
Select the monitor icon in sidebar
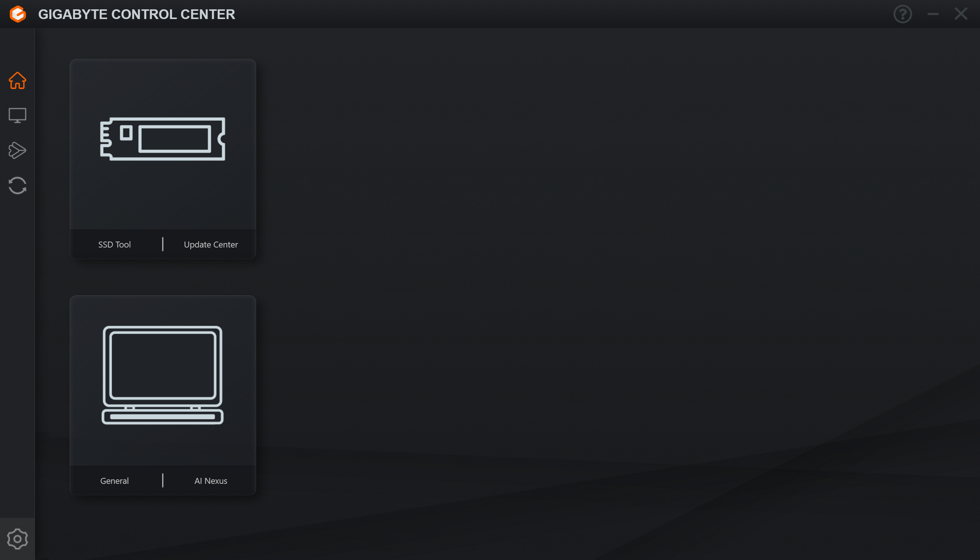coord(17,115)
